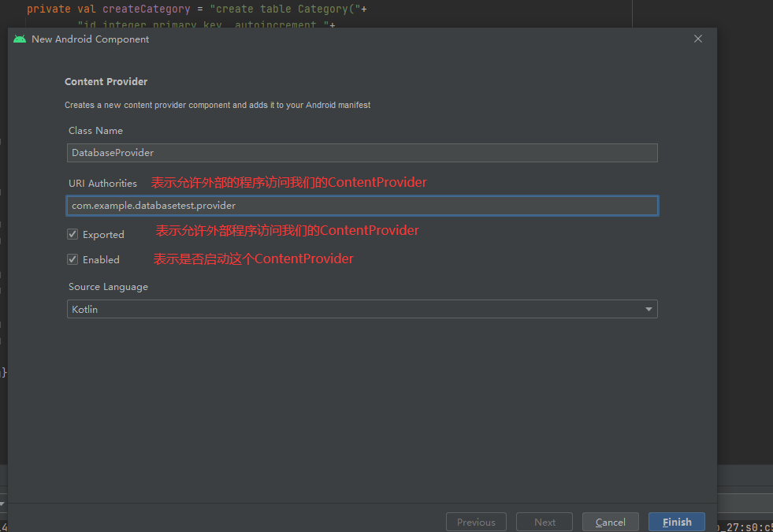This screenshot has width=773, height=532.
Task: Click the Source Language label
Action: pos(108,287)
